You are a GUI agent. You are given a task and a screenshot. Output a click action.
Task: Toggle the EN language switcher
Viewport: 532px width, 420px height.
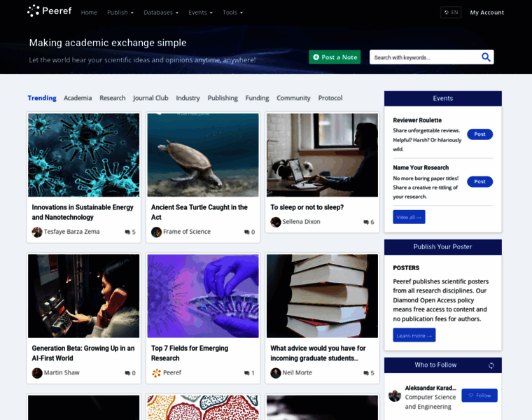pyautogui.click(x=450, y=12)
